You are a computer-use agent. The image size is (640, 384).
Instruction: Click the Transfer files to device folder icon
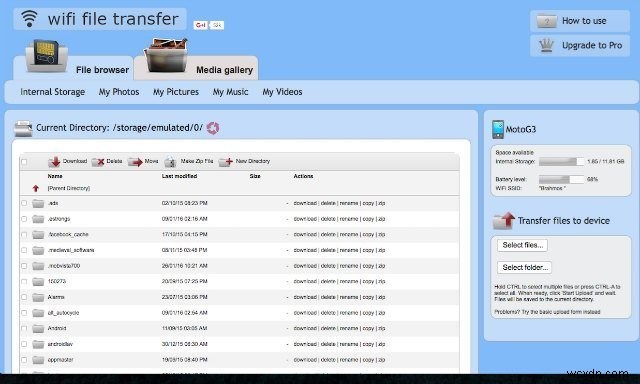point(504,220)
